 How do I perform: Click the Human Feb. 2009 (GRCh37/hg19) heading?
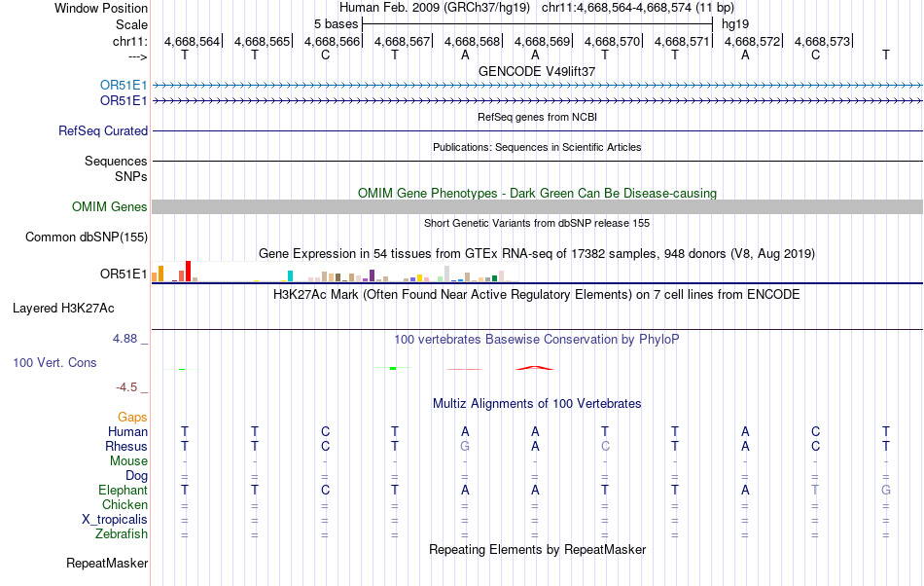pos(435,8)
